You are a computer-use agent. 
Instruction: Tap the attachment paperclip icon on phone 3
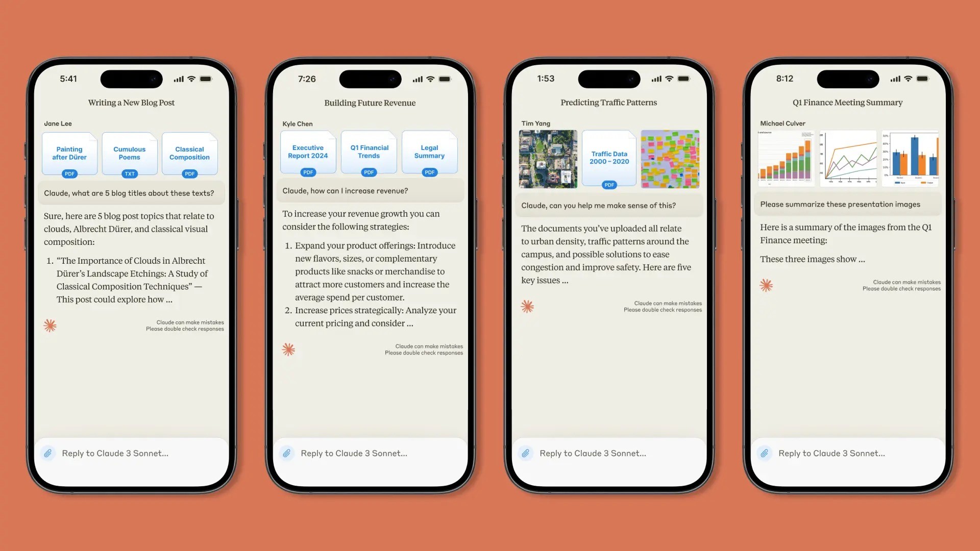click(526, 453)
